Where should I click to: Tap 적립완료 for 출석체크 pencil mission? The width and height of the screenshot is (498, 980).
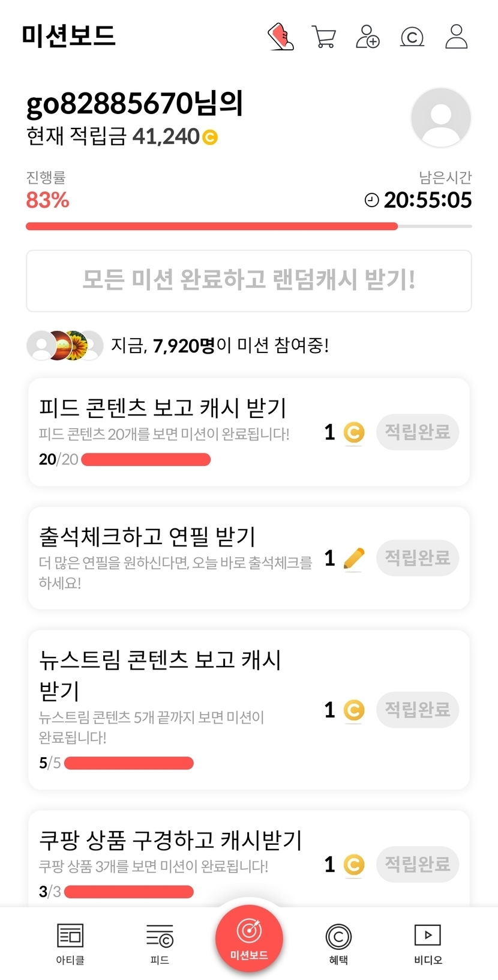click(x=417, y=558)
